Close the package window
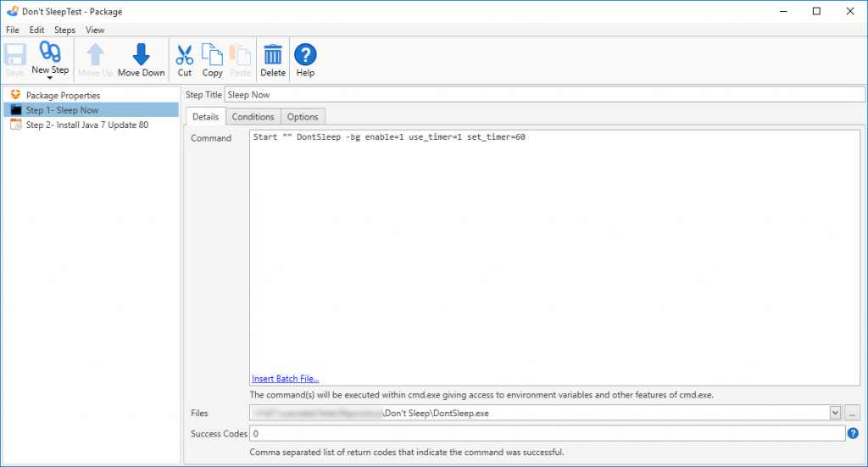Image resolution: width=868 pixels, height=467 pixels. coord(850,11)
